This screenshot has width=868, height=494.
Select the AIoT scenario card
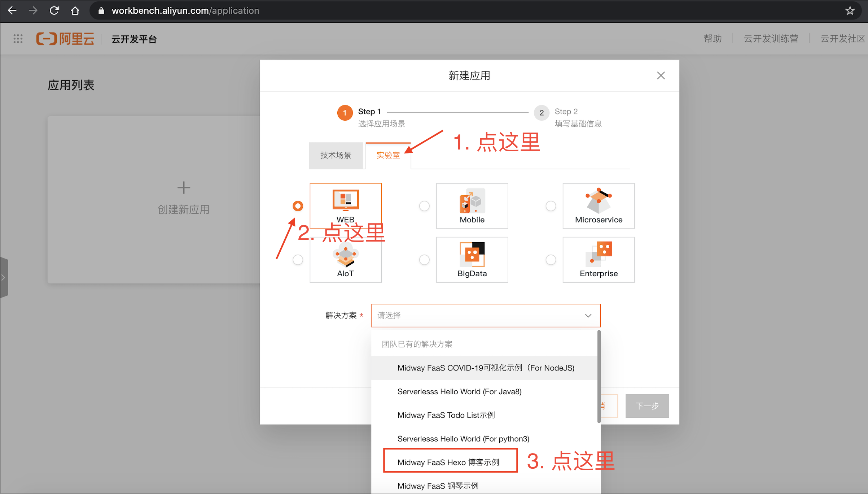click(345, 260)
